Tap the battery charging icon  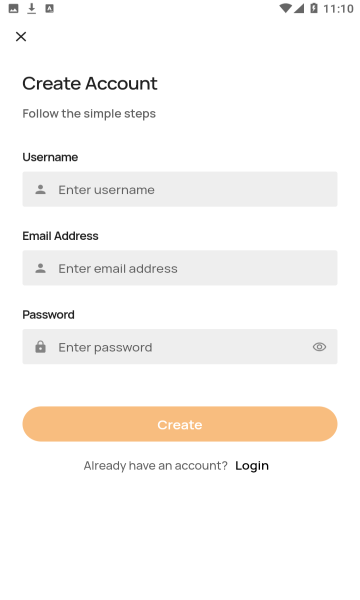314,8
